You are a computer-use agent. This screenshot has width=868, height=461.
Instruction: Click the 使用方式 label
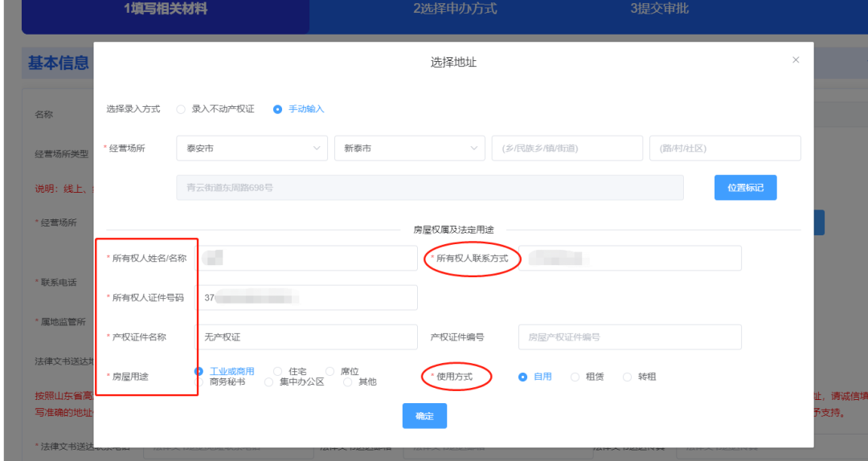pyautogui.click(x=454, y=377)
